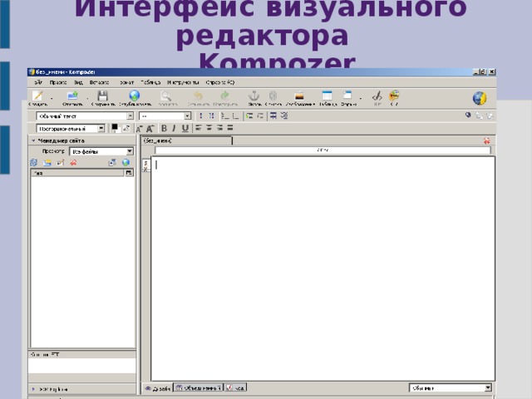
Task: Select the (без_имени) document tab
Action: pyautogui.click(x=186, y=140)
